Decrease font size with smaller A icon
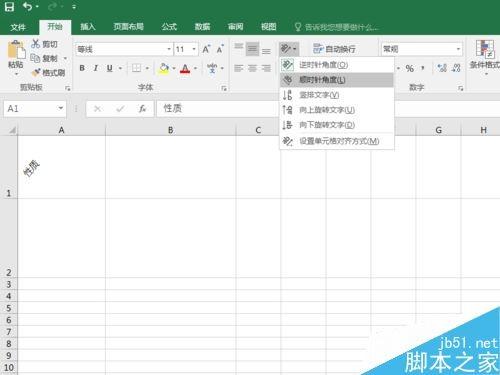500x375 pixels. click(x=220, y=49)
